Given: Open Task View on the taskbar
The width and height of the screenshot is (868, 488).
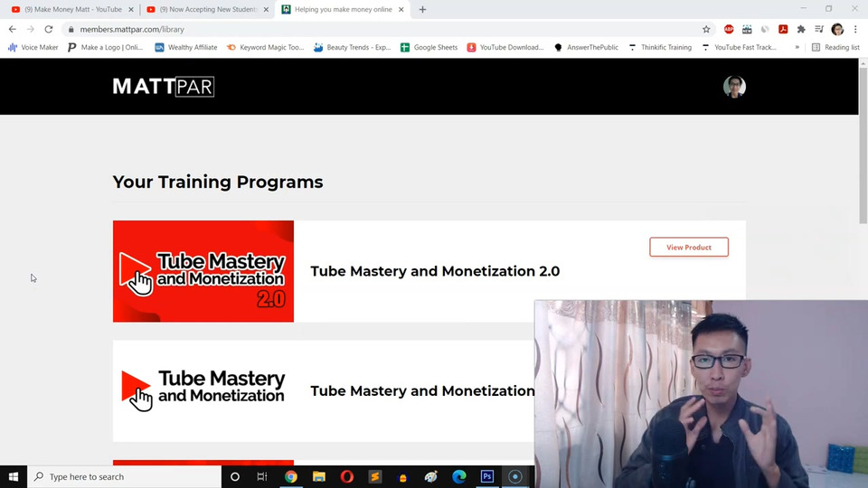Looking at the screenshot, I should click(x=262, y=476).
